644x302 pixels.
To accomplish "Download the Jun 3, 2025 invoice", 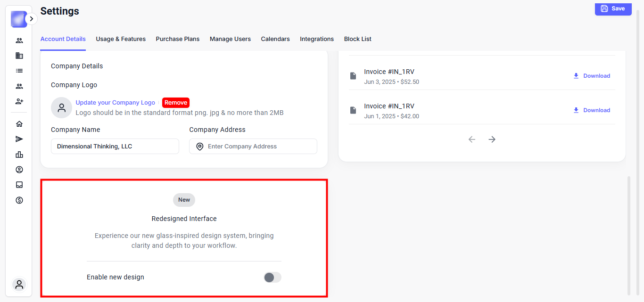I will coord(592,76).
